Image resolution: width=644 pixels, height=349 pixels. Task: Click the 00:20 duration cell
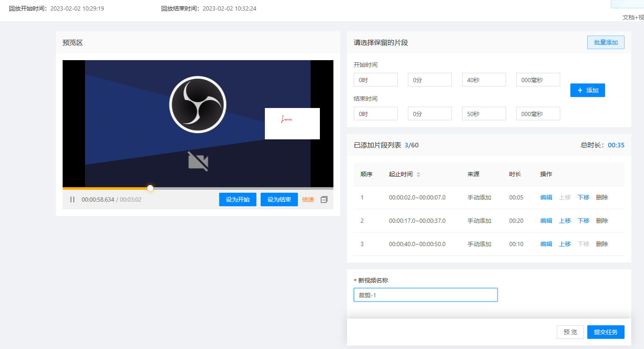tap(516, 221)
